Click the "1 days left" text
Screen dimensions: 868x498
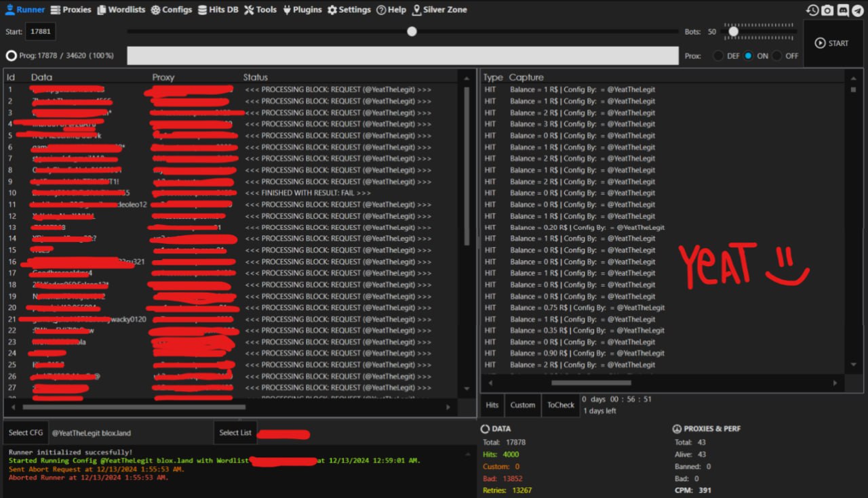599,411
